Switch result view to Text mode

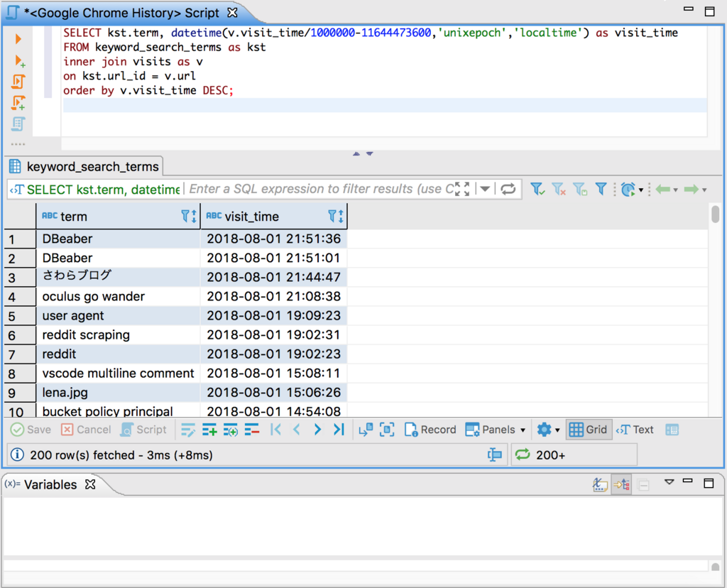click(x=635, y=430)
